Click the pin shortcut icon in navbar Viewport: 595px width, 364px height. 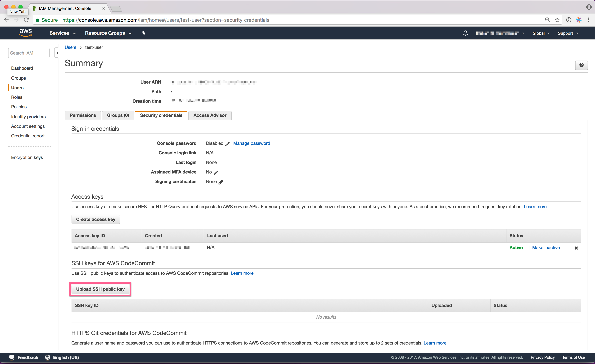pos(143,33)
